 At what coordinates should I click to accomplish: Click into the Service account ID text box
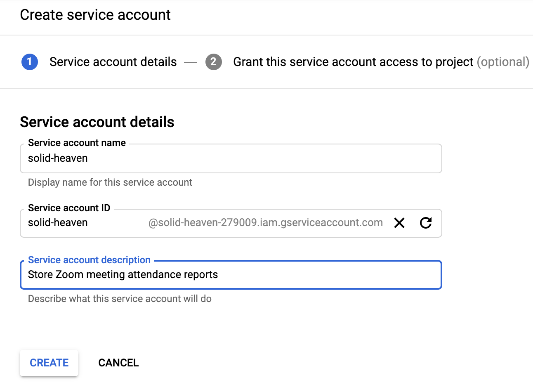tap(83, 223)
